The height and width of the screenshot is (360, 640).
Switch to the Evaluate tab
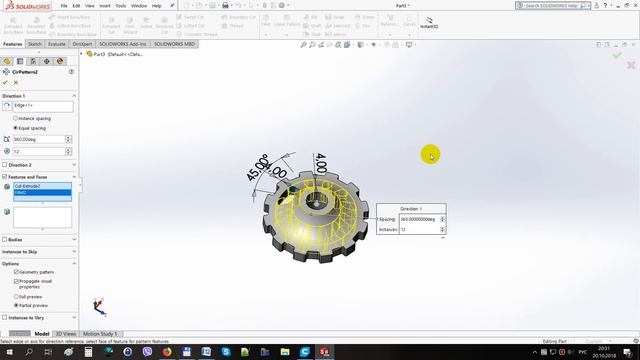[x=57, y=44]
